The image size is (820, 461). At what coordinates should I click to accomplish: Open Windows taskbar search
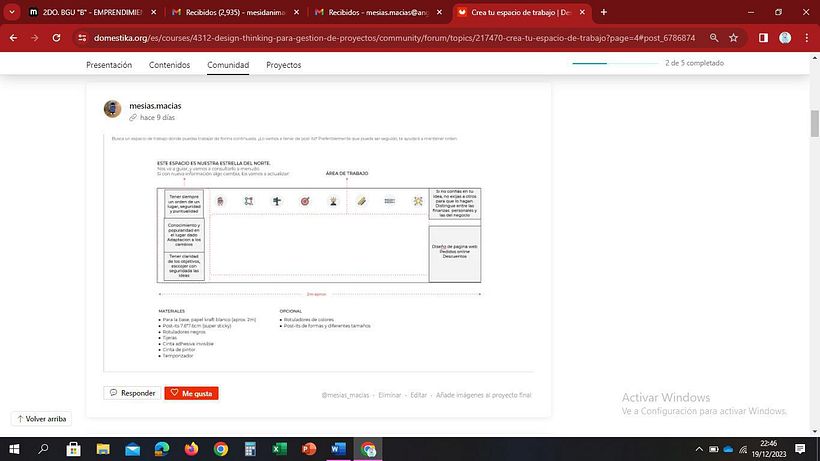pos(43,449)
